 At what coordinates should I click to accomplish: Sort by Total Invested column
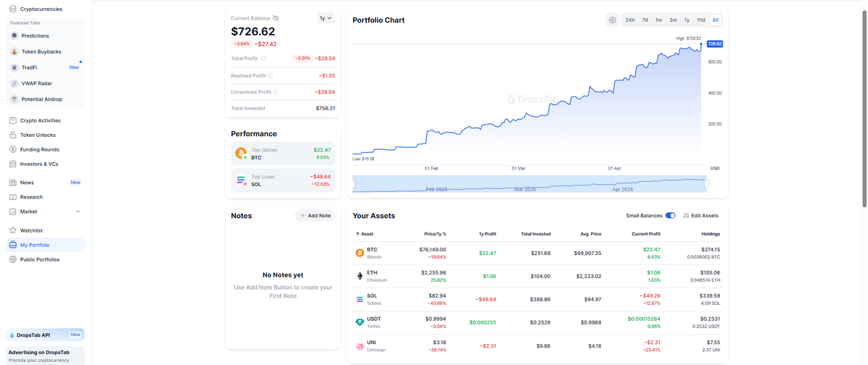tap(536, 234)
